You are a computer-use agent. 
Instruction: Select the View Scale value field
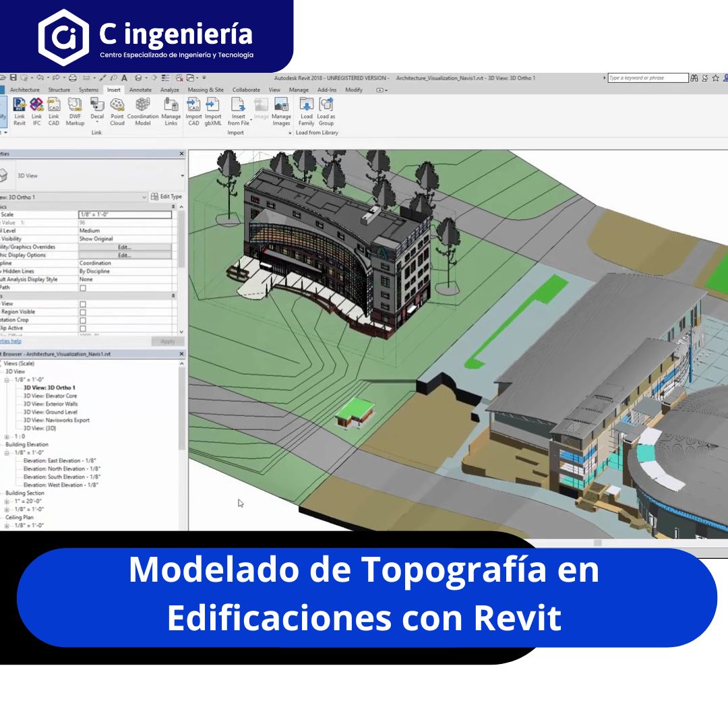pyautogui.click(x=125, y=214)
